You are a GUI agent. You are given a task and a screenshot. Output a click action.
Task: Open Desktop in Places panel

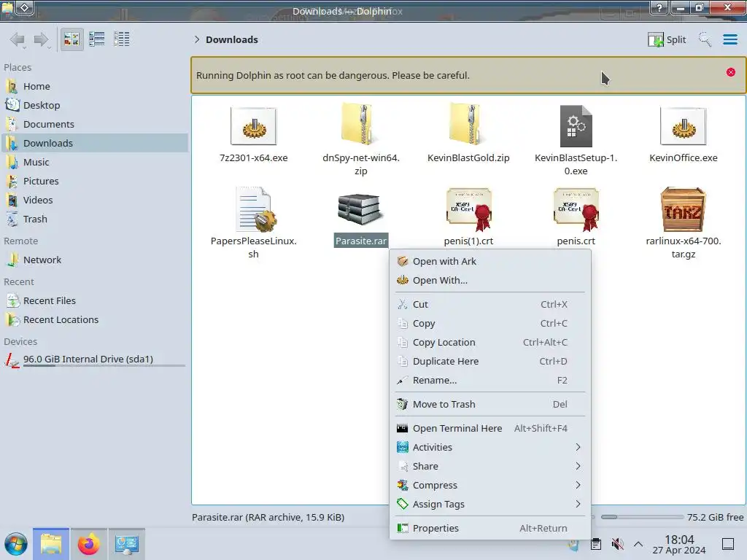94,105
